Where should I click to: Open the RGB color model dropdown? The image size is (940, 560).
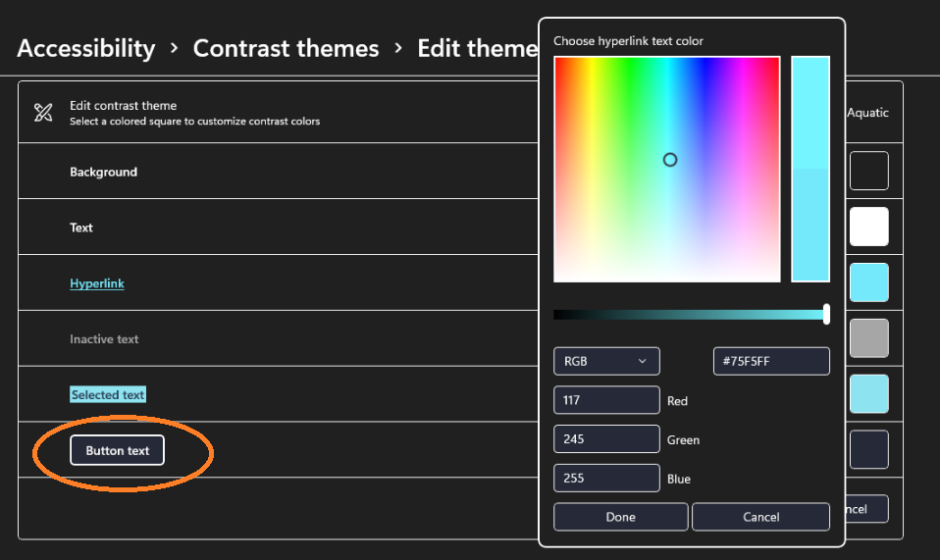coord(606,361)
